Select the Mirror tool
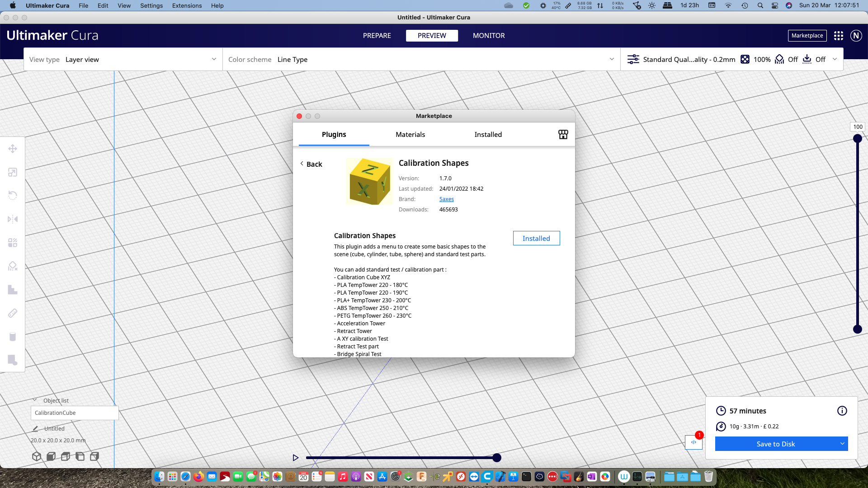 coord(13,219)
